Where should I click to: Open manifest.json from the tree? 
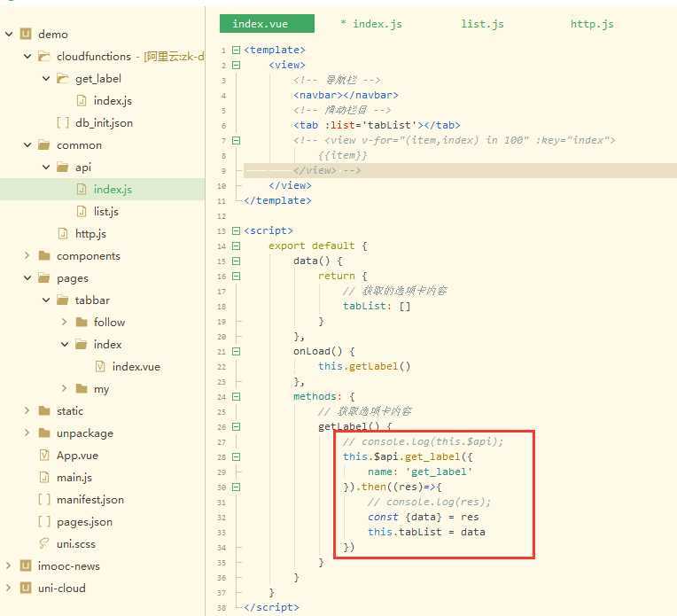89,499
